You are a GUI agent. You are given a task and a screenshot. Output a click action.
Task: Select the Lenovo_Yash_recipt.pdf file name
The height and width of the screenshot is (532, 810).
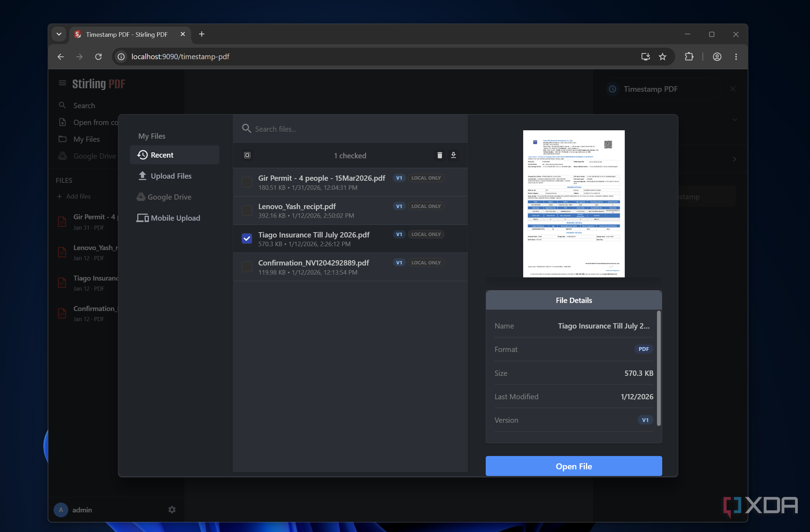pyautogui.click(x=297, y=206)
